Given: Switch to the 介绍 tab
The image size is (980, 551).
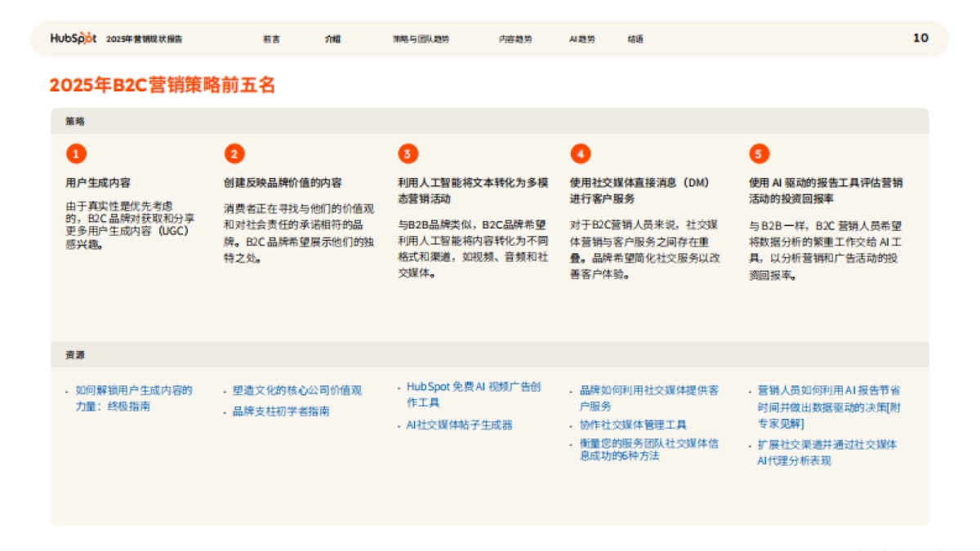Looking at the screenshot, I should pyautogui.click(x=332, y=39).
